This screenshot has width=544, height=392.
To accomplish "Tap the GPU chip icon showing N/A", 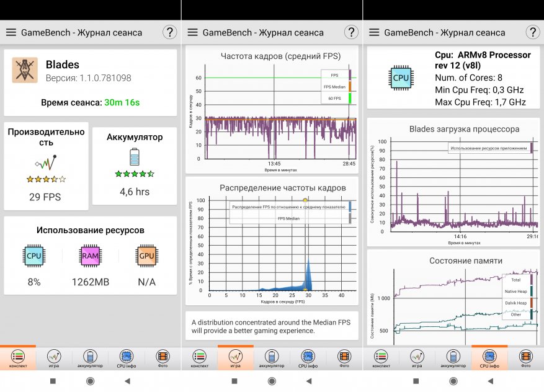I will [146, 256].
